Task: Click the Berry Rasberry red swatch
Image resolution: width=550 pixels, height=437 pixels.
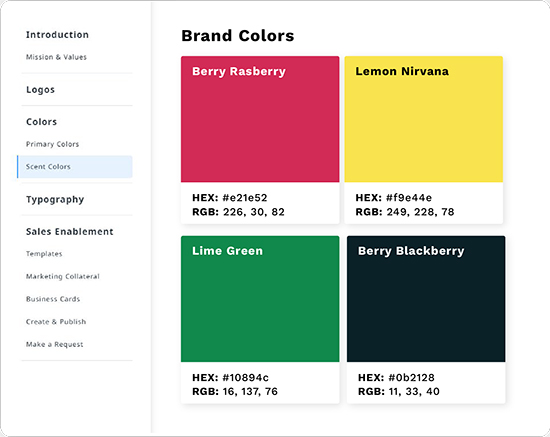Action: point(260,119)
